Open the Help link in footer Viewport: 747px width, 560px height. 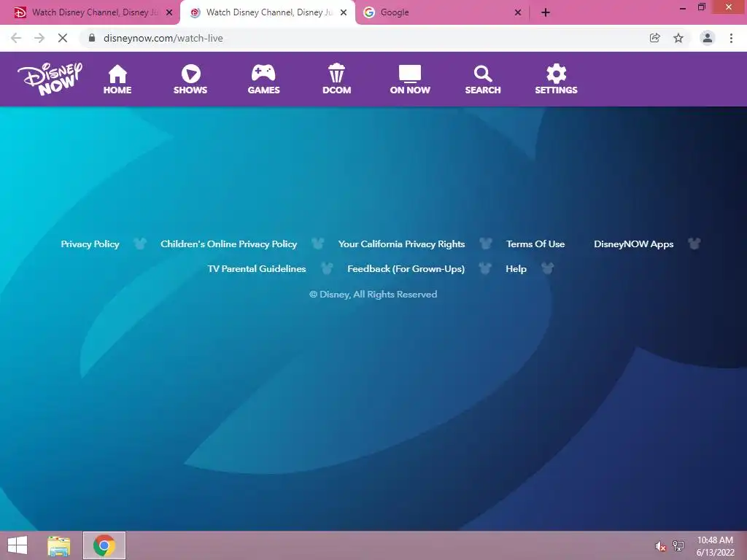(x=516, y=268)
